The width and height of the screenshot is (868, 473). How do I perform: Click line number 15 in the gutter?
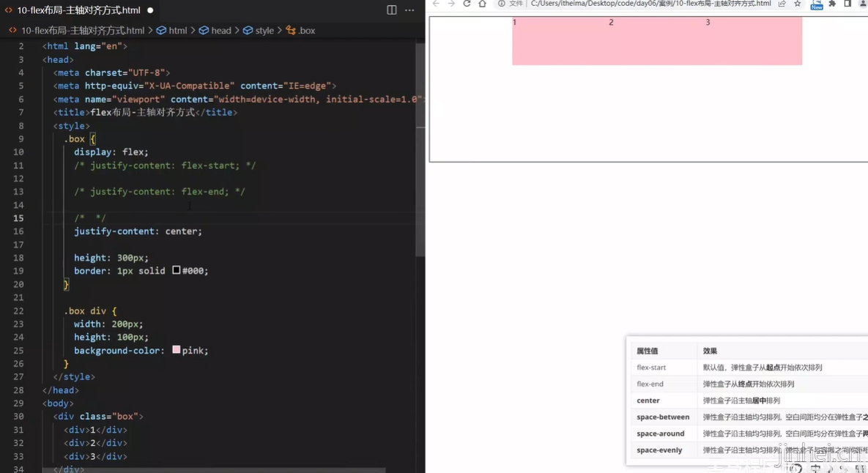18,218
